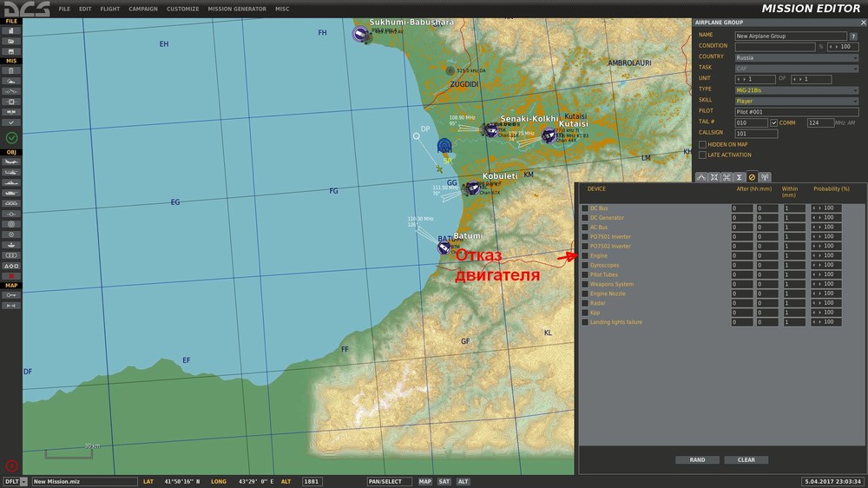Check HIDDEN ON MAP option
868x488 pixels.
pos(702,144)
